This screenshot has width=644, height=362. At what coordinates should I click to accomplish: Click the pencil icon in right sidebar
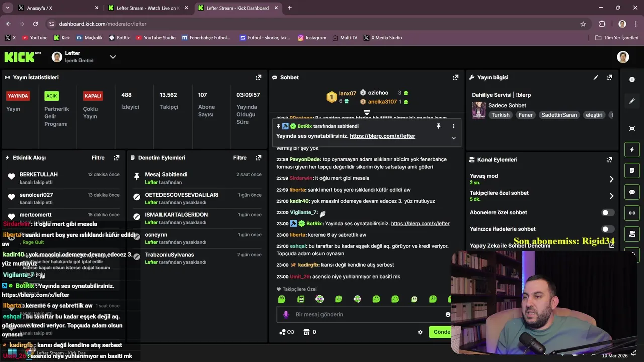(632, 101)
